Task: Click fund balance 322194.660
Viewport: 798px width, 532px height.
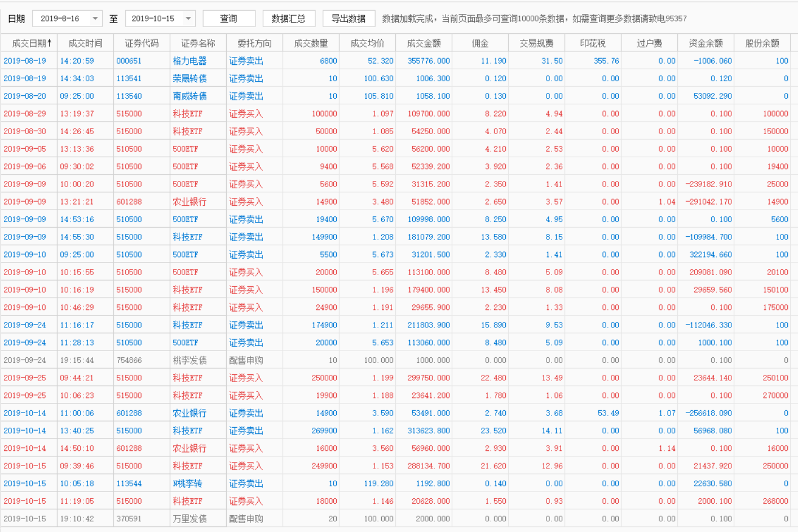Action: pyautogui.click(x=711, y=254)
